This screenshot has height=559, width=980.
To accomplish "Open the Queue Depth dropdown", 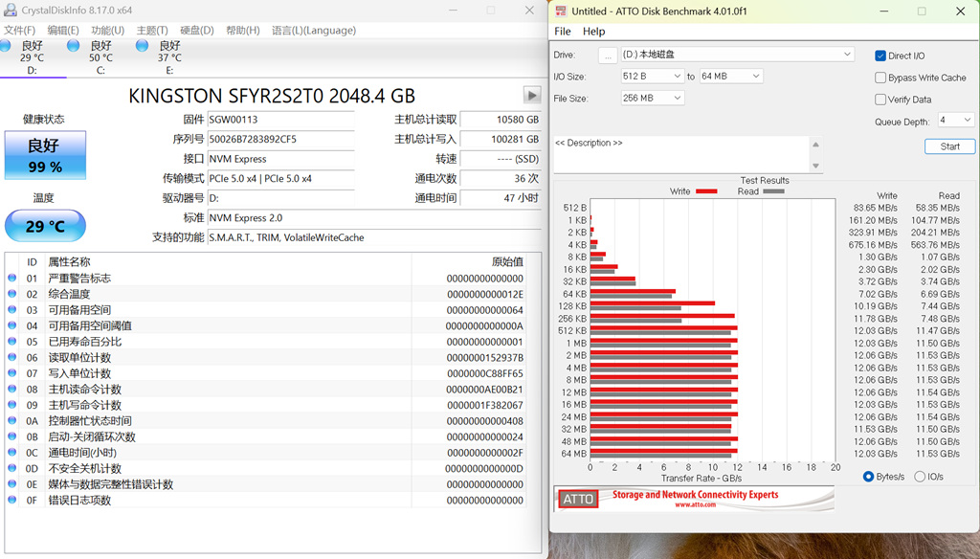I will [x=956, y=120].
